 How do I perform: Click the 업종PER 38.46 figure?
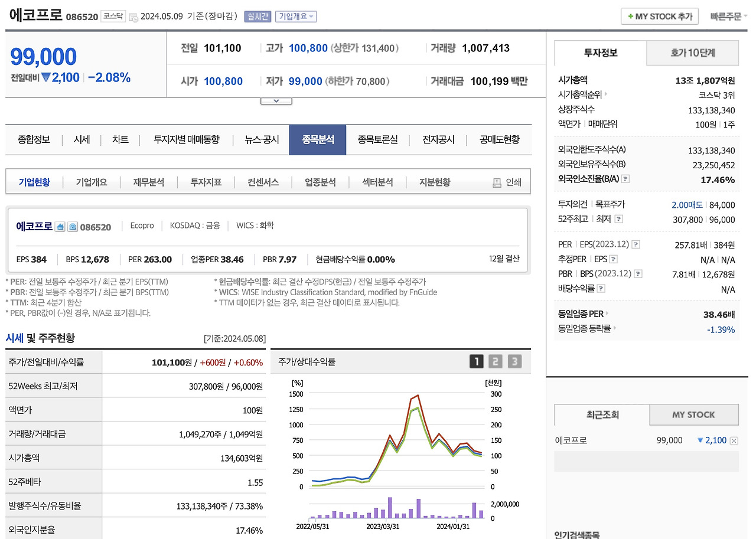click(217, 259)
